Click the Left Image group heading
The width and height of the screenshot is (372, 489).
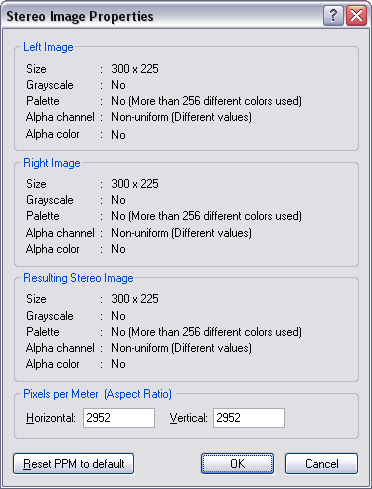(48, 47)
